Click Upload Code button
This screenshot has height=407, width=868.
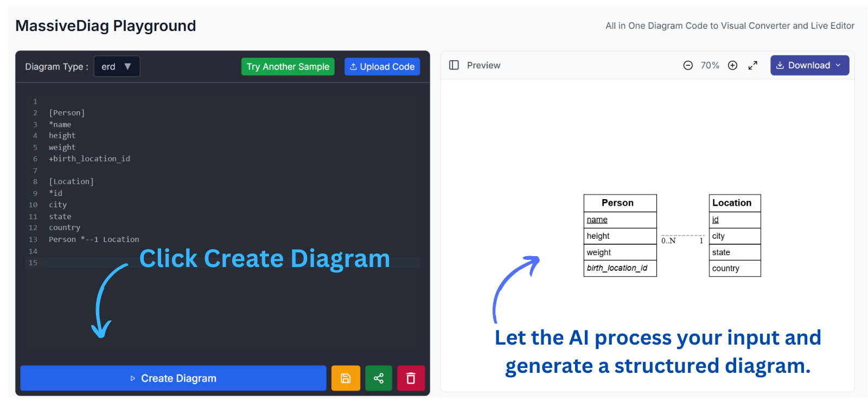click(x=382, y=66)
